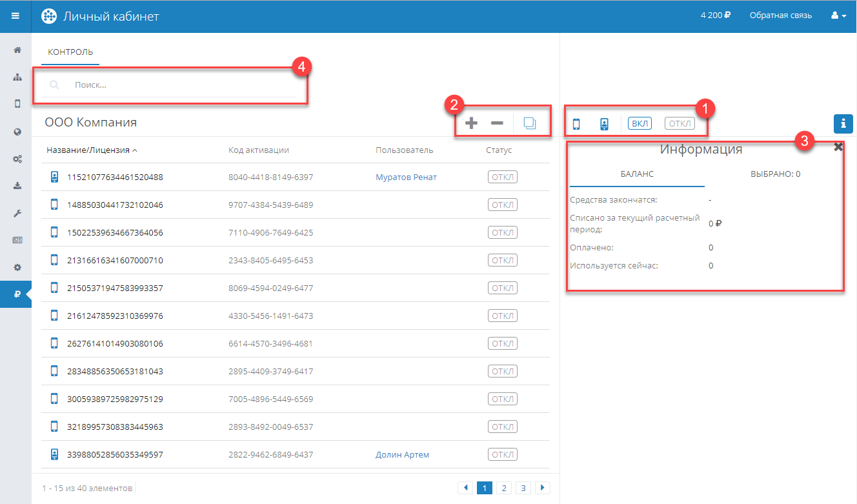This screenshot has height=504, width=857.
Task: Click the Поиск search field
Action: pos(181,85)
